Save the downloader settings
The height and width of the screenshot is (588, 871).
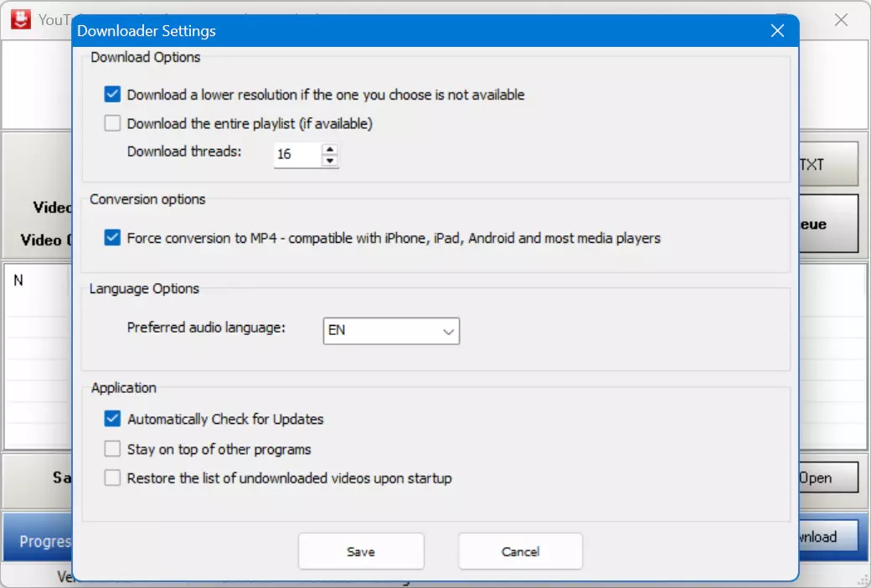tap(361, 551)
